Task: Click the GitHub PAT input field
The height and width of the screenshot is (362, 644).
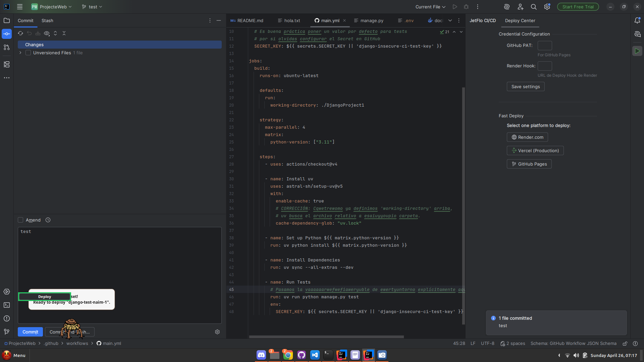Action: tap(544, 46)
